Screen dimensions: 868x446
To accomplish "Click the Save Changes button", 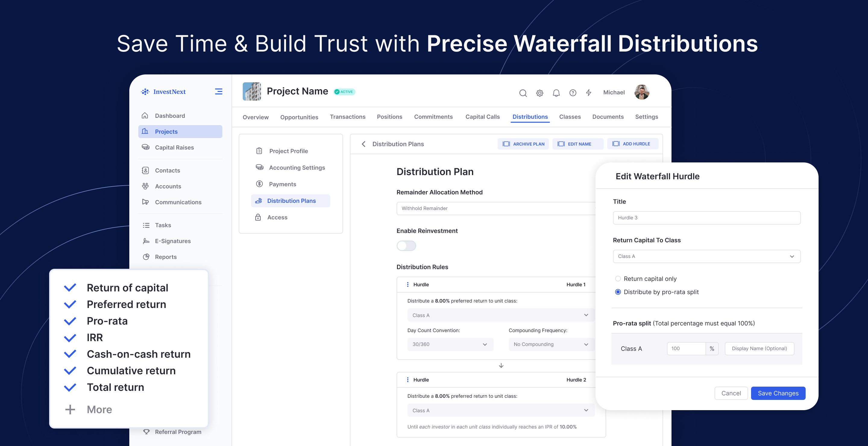I will [778, 393].
